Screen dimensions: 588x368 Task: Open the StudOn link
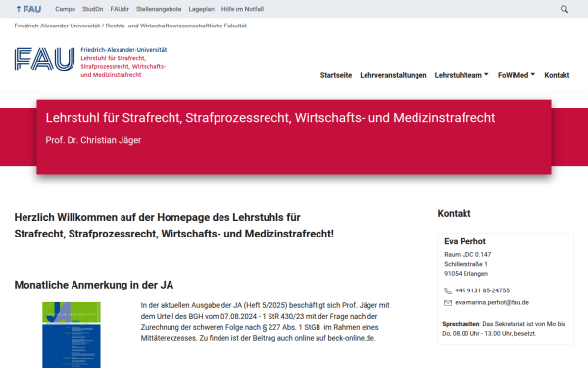tap(93, 9)
